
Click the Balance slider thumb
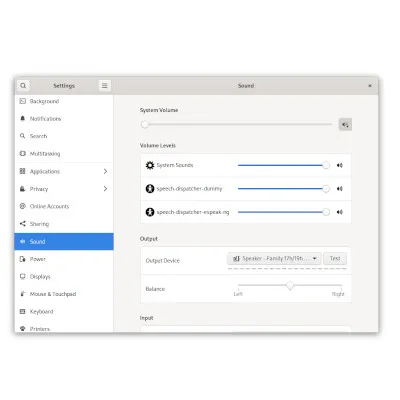tap(290, 286)
